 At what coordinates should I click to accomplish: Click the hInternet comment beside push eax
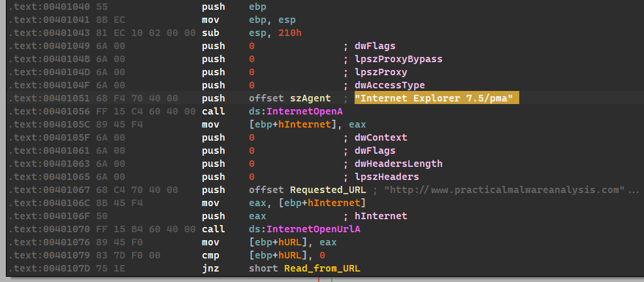pyautogui.click(x=380, y=216)
